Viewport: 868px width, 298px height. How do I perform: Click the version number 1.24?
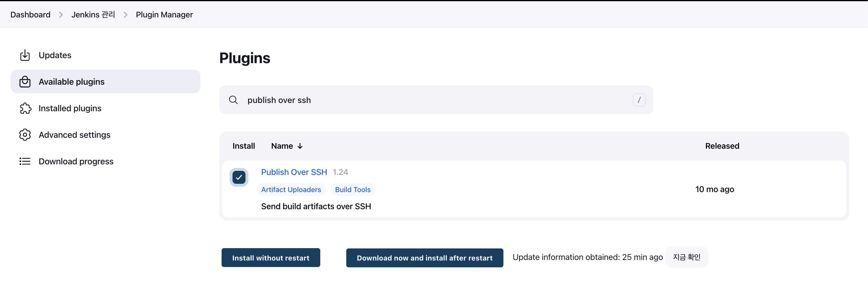pos(340,172)
